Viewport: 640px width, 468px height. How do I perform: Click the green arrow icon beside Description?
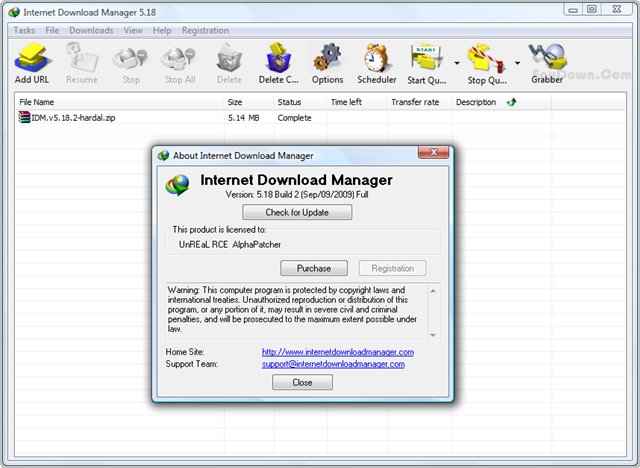(511, 102)
